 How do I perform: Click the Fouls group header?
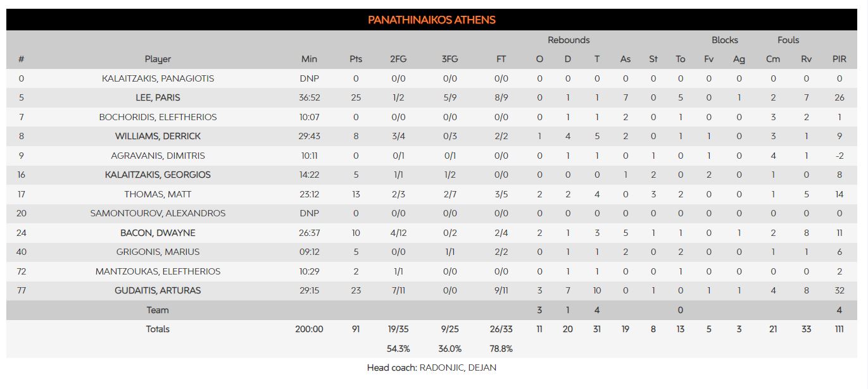click(x=788, y=40)
